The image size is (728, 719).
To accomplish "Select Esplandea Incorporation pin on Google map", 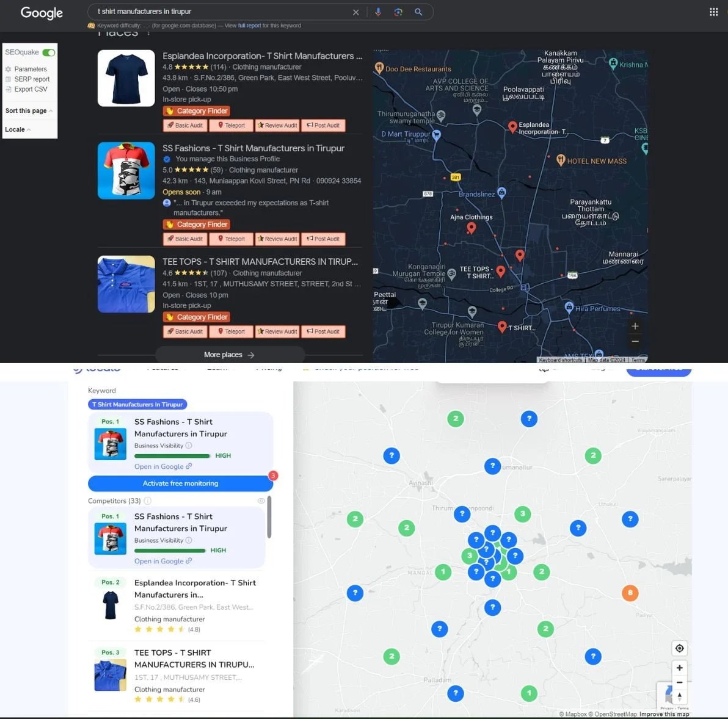I will pos(512,126).
